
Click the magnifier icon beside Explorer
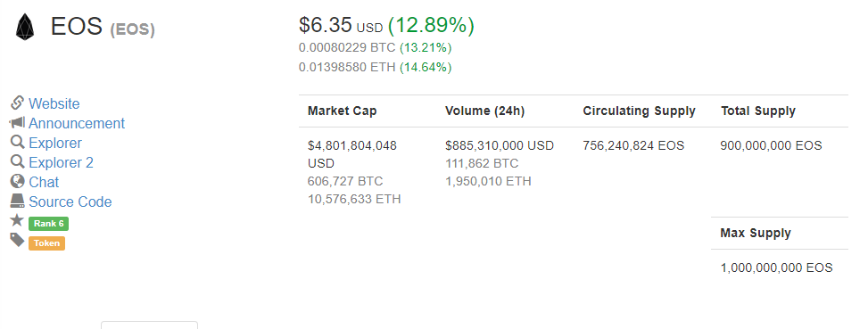click(x=17, y=142)
